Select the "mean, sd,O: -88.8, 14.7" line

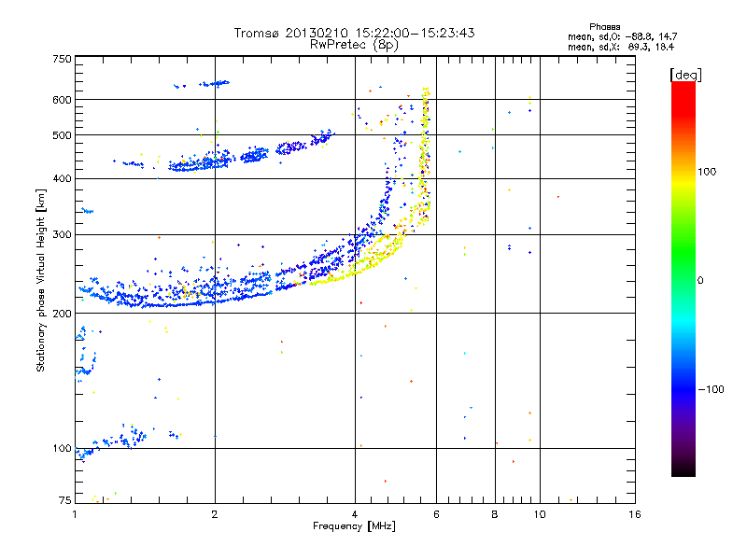(x=622, y=36)
